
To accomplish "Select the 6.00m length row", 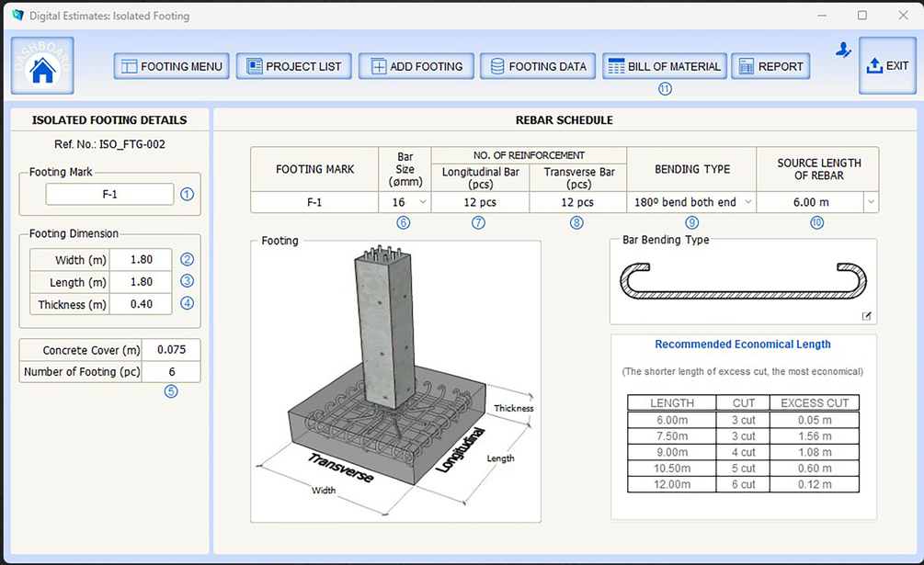I will [743, 420].
